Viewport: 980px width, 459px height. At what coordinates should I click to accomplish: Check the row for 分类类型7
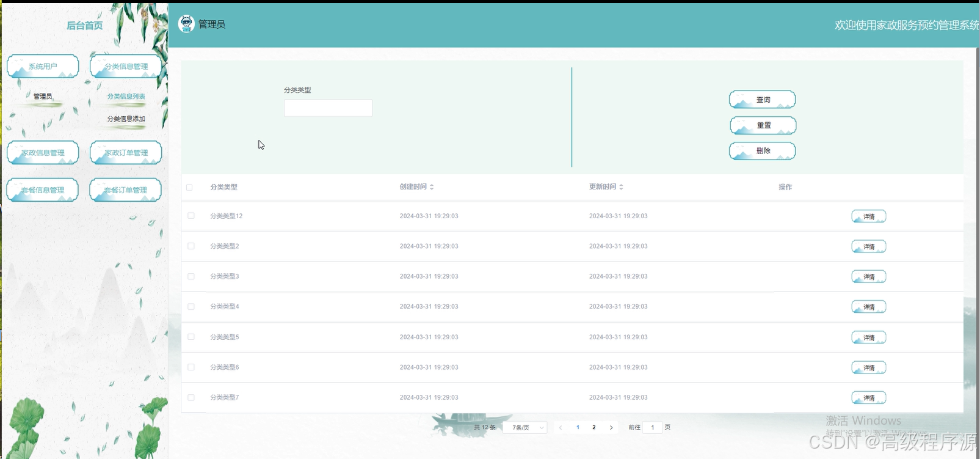[x=191, y=397]
